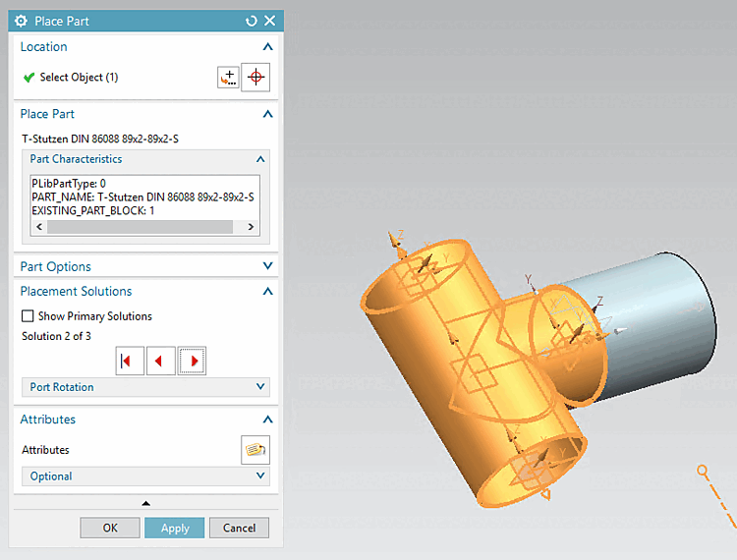Click the orange circle handle at dashed line
This screenshot has width=737, height=560.
(703, 470)
